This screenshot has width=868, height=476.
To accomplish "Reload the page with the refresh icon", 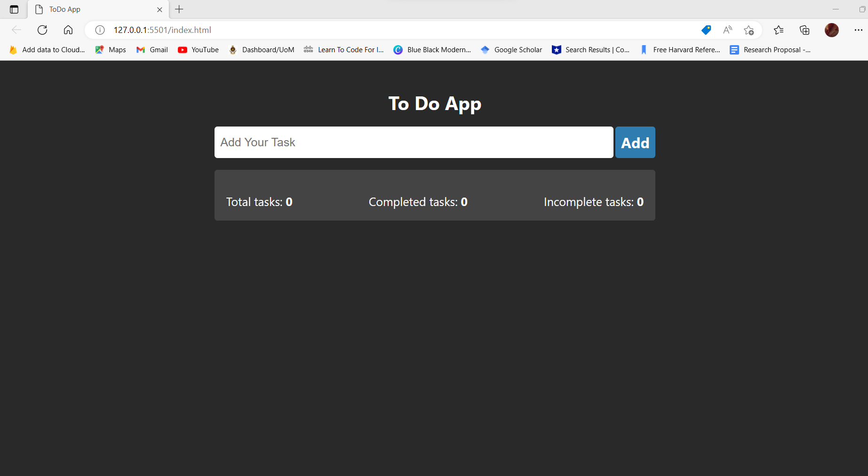I will click(42, 30).
